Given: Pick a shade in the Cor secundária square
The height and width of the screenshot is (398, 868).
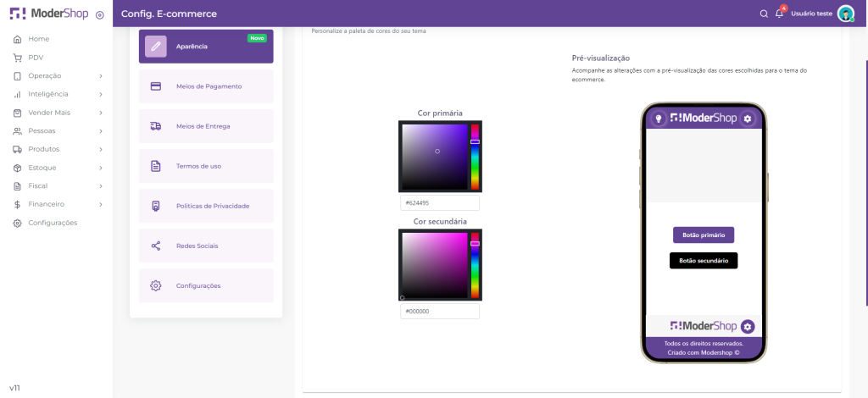Looking at the screenshot, I should [x=435, y=265].
